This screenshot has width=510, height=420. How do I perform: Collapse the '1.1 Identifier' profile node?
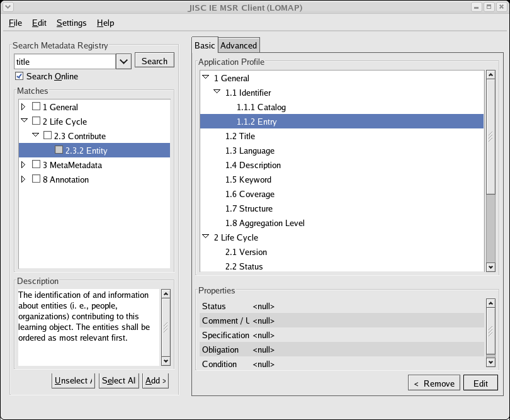tap(217, 92)
